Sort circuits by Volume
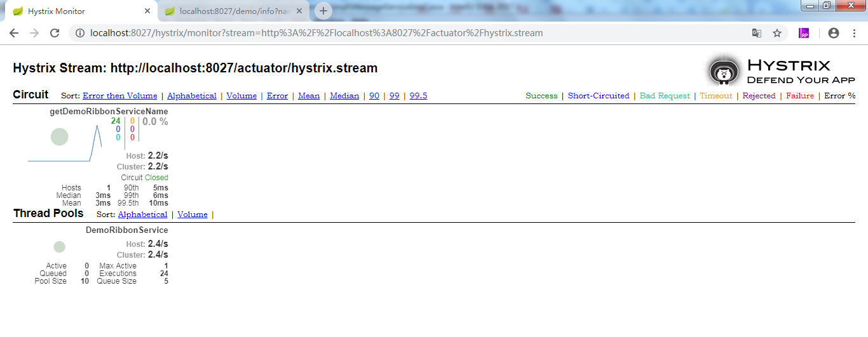The width and height of the screenshot is (868, 337). [x=241, y=96]
